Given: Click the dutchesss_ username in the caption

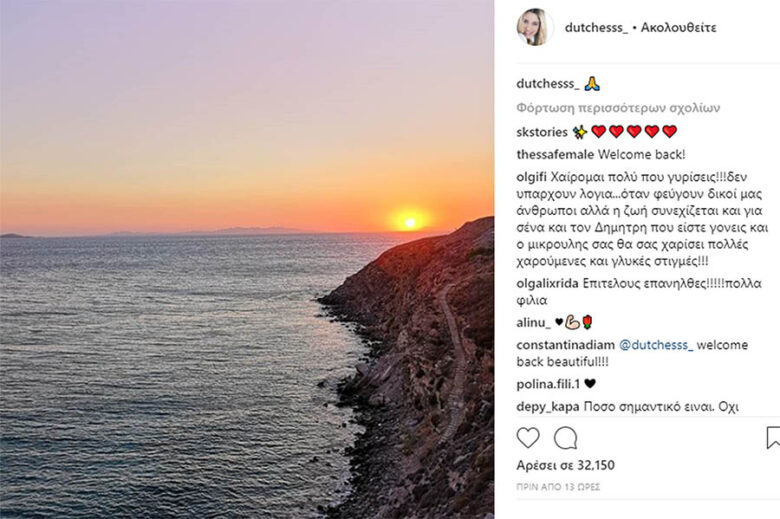Looking at the screenshot, I should click(x=548, y=84).
